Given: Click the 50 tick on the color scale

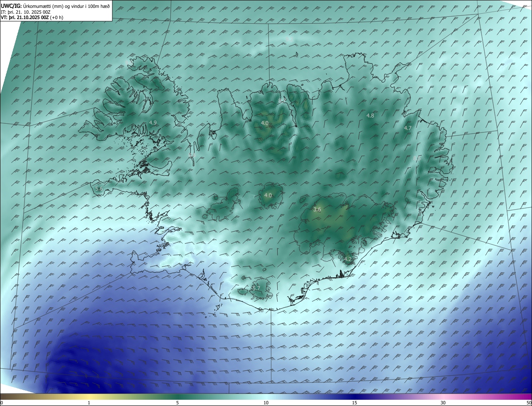Looking at the screenshot, I should coord(529,403).
